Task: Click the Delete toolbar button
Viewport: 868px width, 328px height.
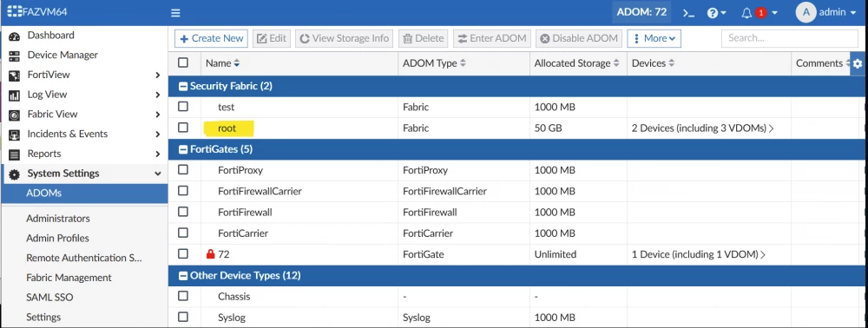Action: click(424, 38)
